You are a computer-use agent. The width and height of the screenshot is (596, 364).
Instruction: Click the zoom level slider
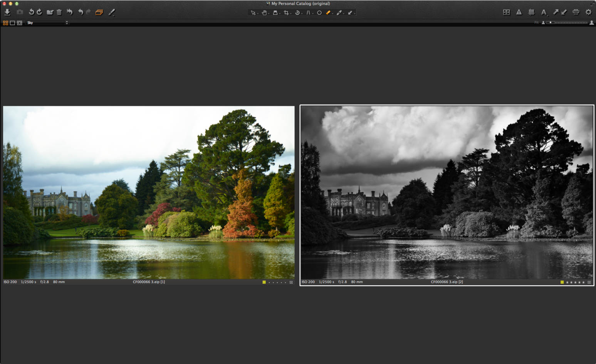click(x=551, y=22)
